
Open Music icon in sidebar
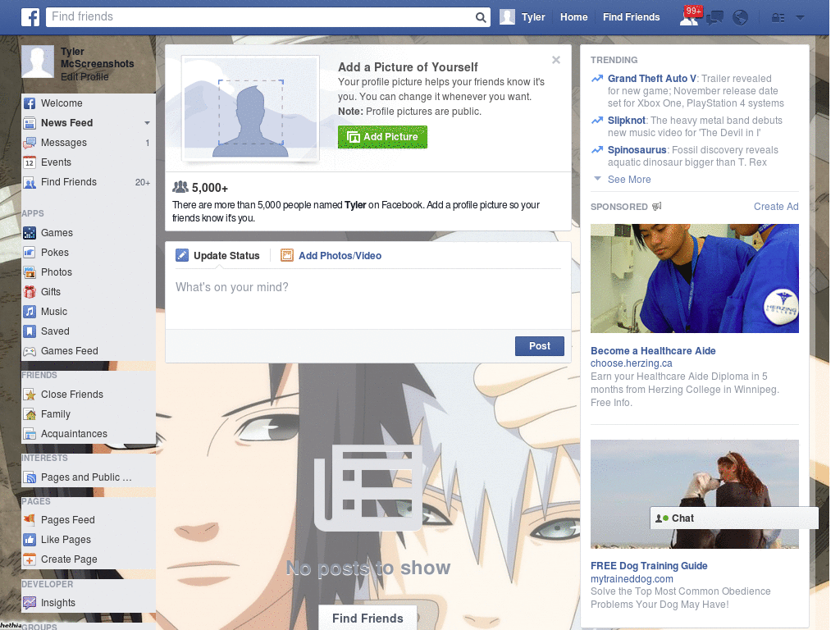30,312
